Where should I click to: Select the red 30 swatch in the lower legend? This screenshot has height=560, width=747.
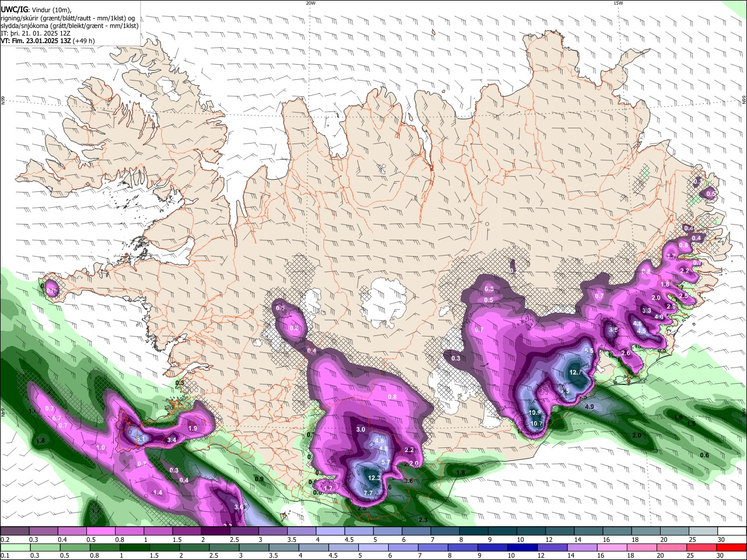tap(731, 547)
